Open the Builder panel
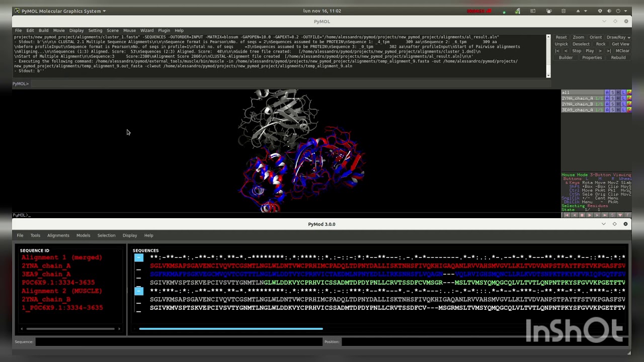The height and width of the screenshot is (362, 644). 566,58
